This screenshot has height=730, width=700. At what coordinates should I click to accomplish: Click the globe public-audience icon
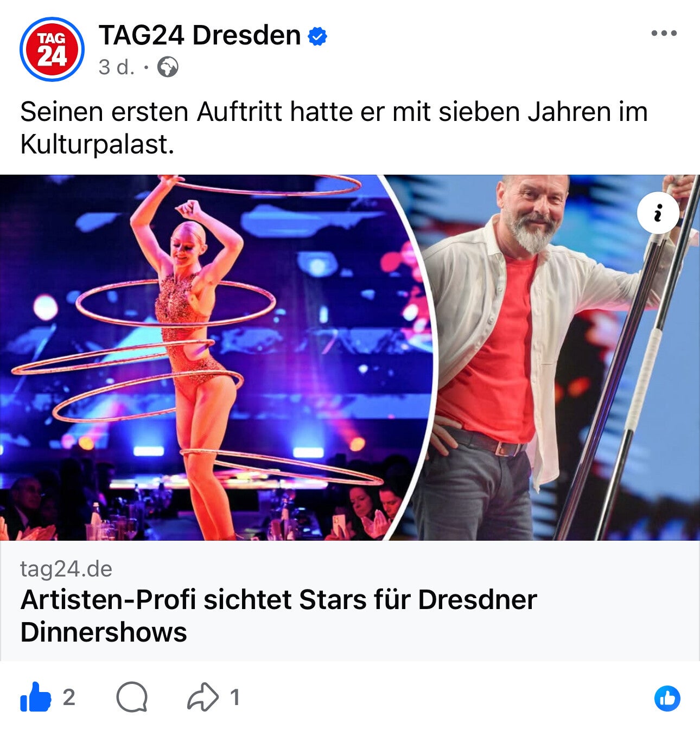(168, 67)
